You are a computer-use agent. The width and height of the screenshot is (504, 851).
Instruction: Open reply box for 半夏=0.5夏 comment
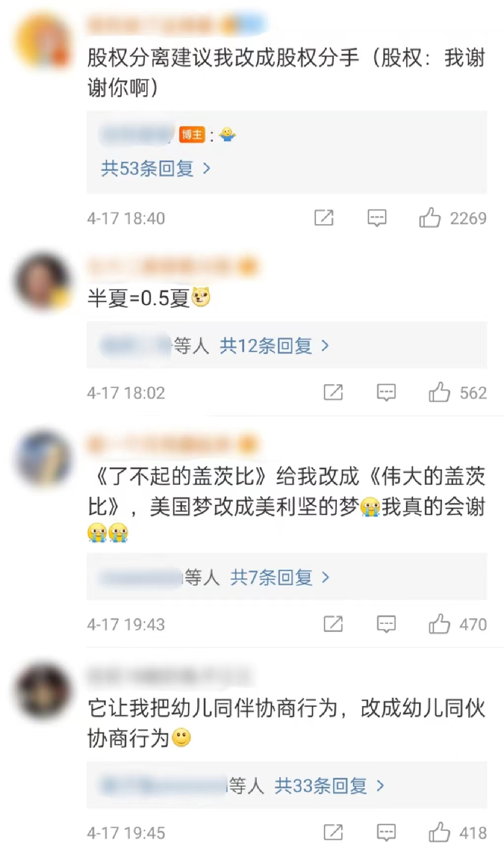pyautogui.click(x=386, y=393)
